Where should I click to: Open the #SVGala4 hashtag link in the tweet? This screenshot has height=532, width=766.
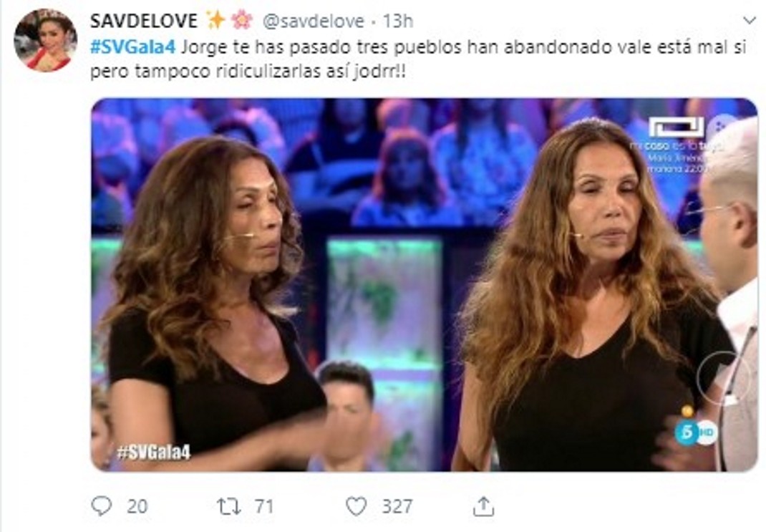tap(133, 47)
